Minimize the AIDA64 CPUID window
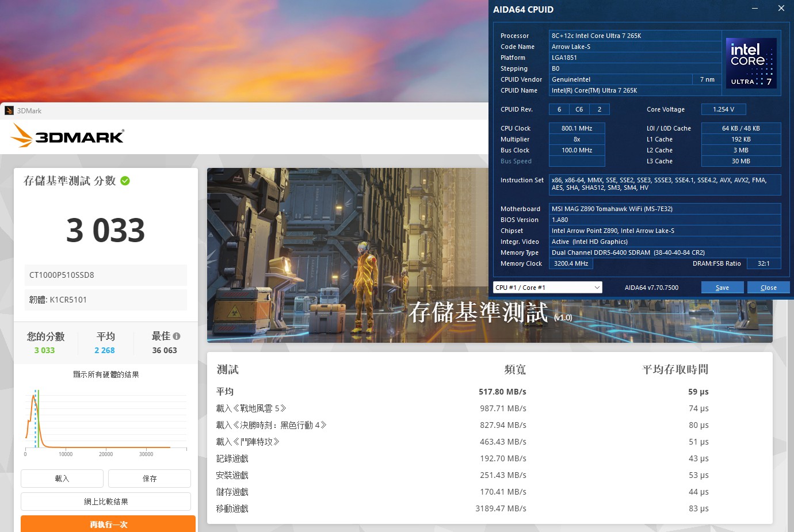The image size is (794, 532). [x=754, y=8]
